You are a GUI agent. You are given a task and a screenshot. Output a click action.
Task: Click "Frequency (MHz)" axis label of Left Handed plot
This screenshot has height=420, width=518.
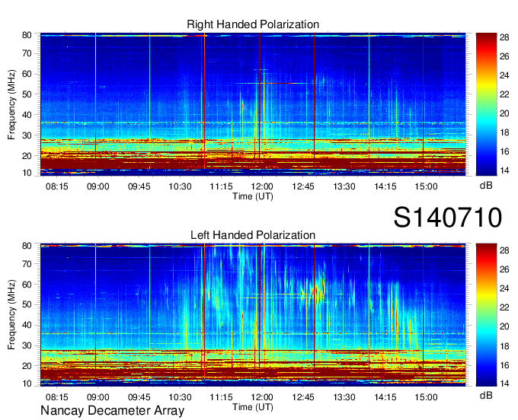point(11,315)
